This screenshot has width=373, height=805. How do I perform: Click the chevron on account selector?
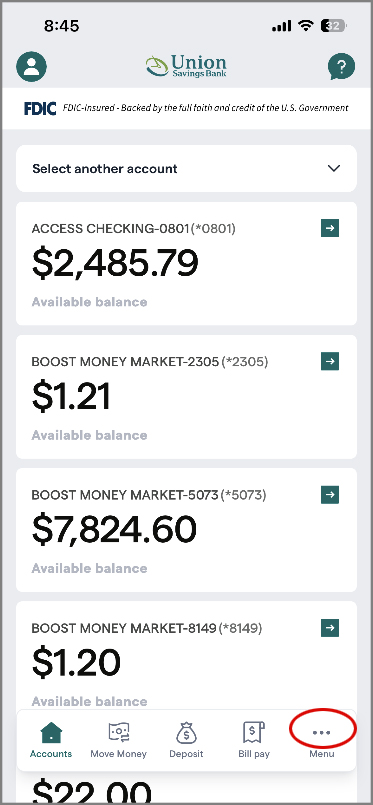[334, 168]
